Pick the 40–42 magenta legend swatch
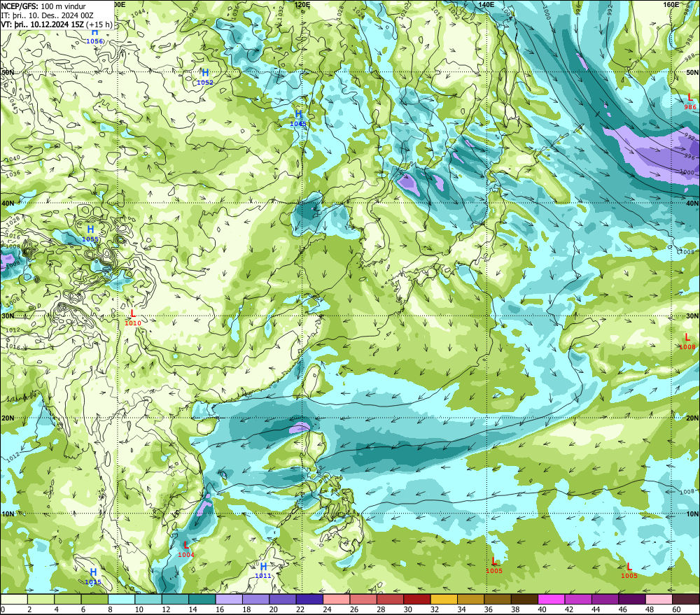700x615 pixels. coord(552,600)
